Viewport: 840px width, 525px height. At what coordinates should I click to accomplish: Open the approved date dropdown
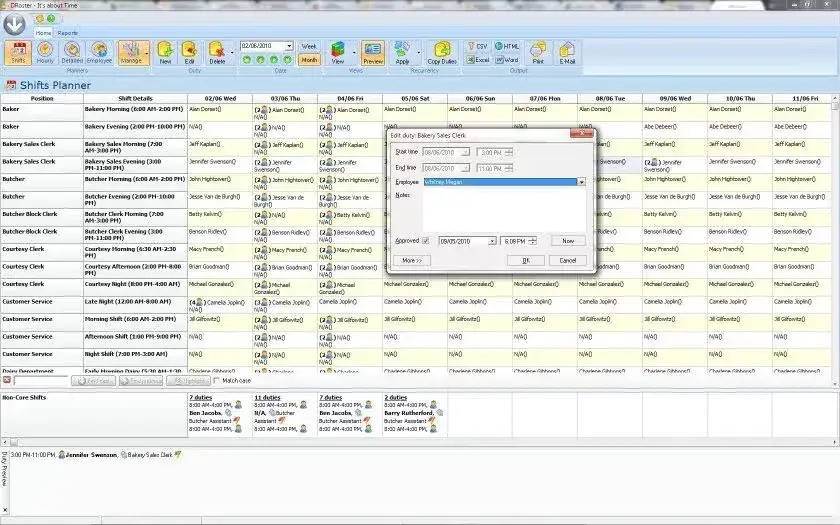(x=492, y=241)
